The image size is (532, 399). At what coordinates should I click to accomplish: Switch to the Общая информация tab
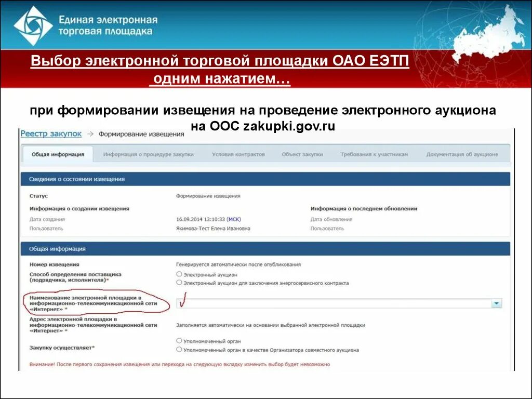58,154
